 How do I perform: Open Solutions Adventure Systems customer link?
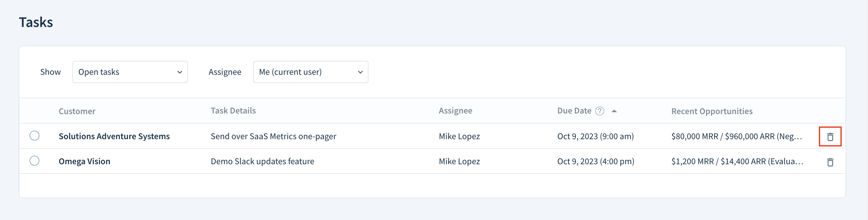coord(114,136)
